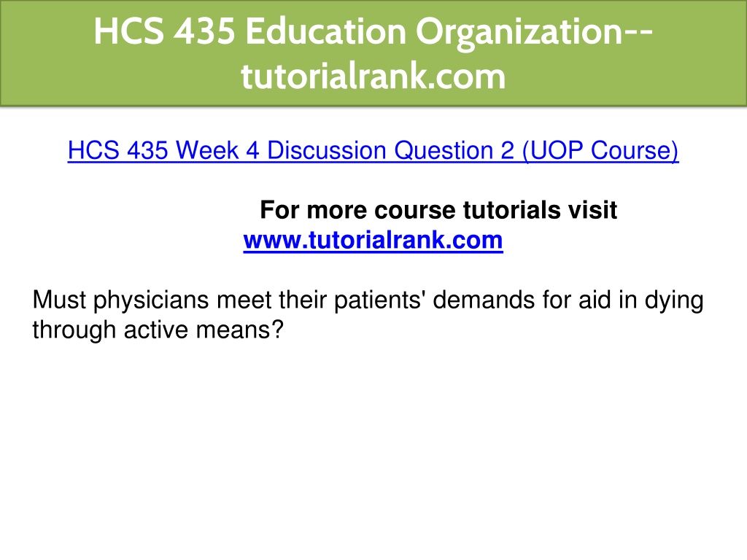Click the 'For more course tutorials visit' text

pyautogui.click(x=438, y=210)
